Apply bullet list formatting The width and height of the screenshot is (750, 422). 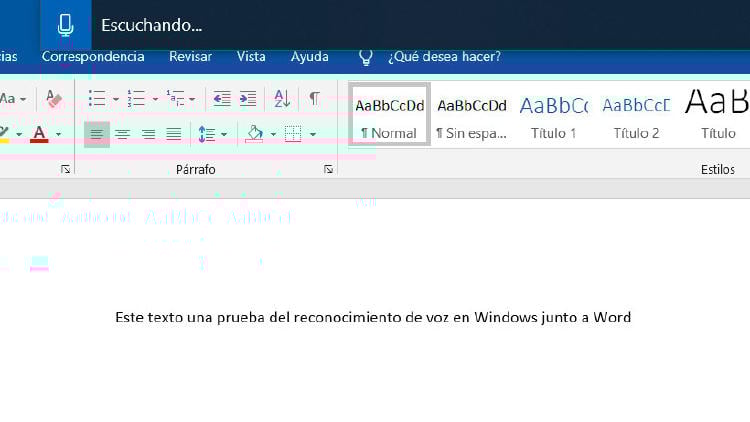(x=97, y=99)
